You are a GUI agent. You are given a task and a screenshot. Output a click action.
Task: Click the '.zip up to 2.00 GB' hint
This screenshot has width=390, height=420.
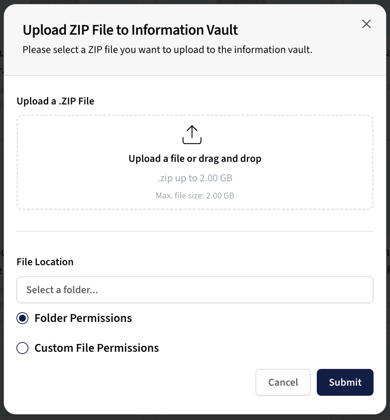(x=195, y=178)
